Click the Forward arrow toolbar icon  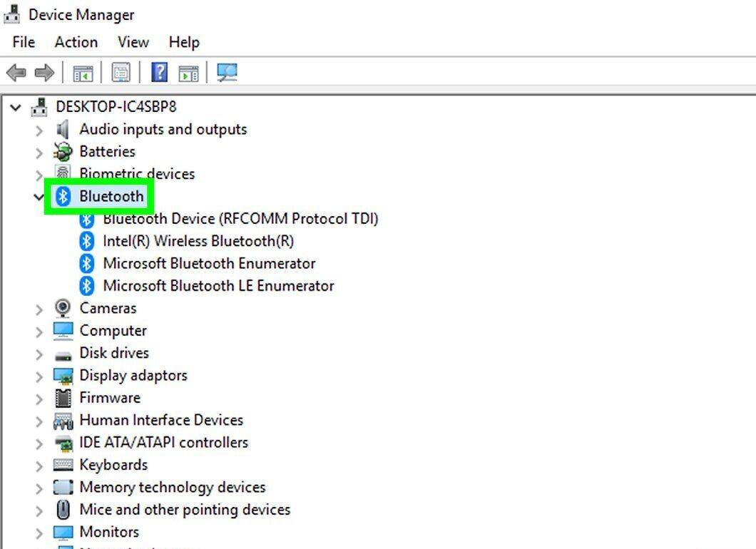coord(45,73)
